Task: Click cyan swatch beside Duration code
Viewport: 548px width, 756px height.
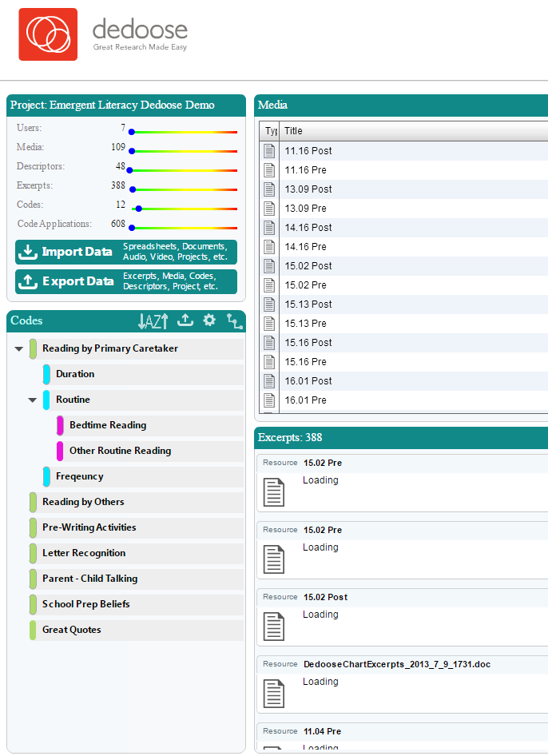Action: click(x=46, y=375)
